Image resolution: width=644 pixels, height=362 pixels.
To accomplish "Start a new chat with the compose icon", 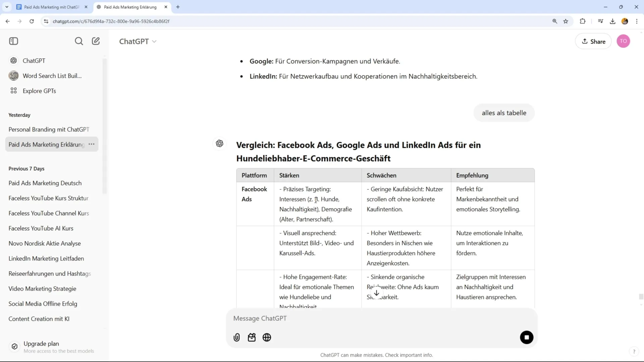I will coord(96,41).
